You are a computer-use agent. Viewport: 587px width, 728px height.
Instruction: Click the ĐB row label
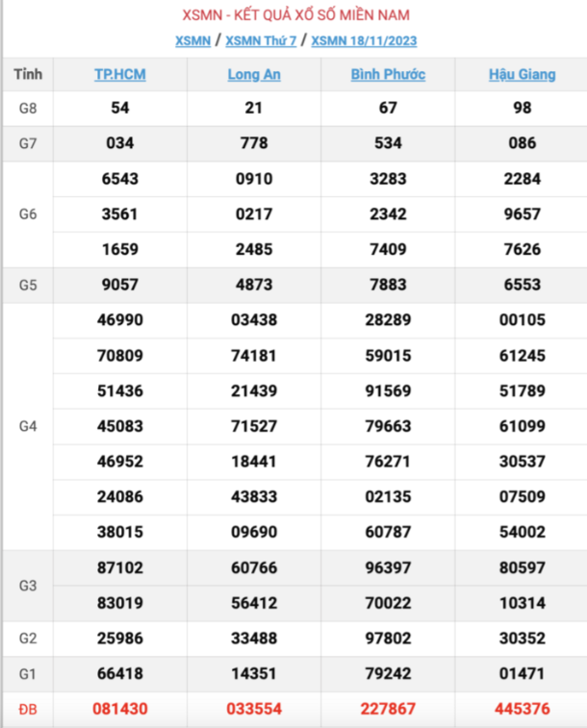coord(28,709)
